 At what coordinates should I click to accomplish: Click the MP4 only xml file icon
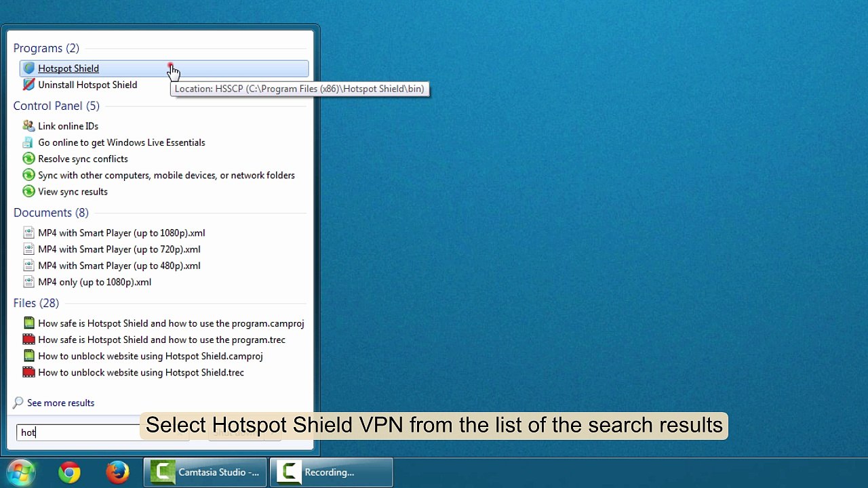click(28, 282)
